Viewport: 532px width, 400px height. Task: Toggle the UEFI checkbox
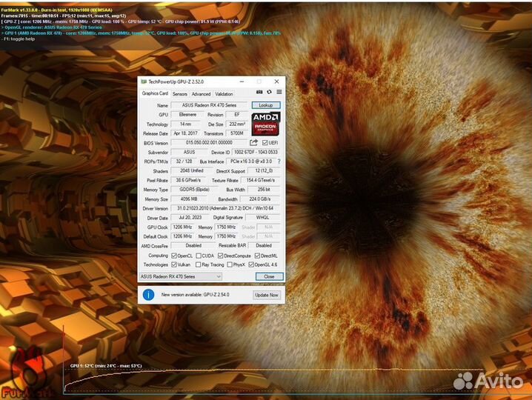pos(265,142)
